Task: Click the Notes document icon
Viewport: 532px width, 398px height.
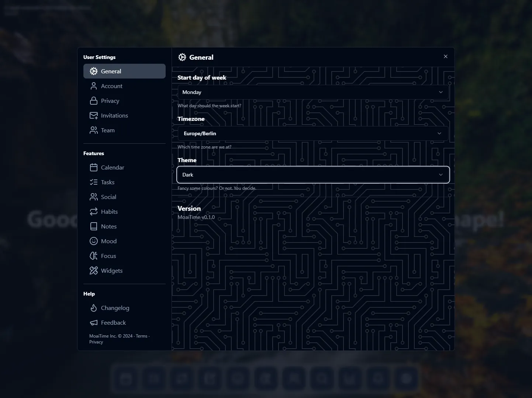Action: 93,226
